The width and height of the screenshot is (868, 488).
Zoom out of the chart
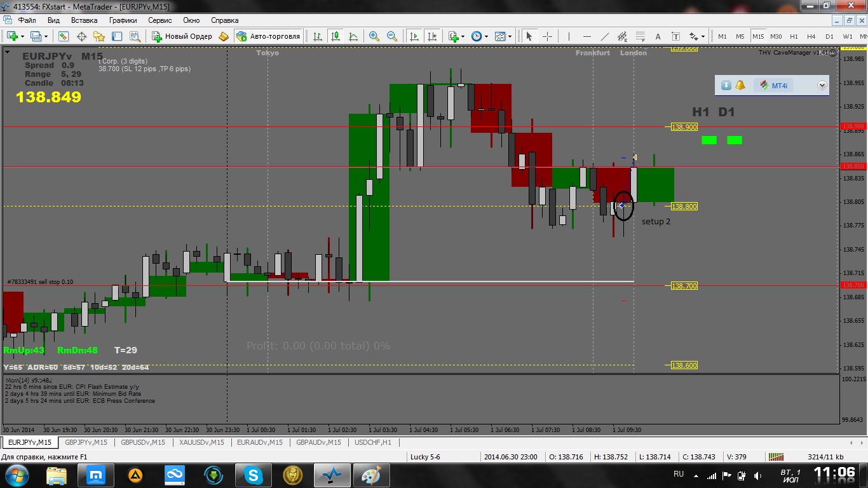click(x=392, y=36)
